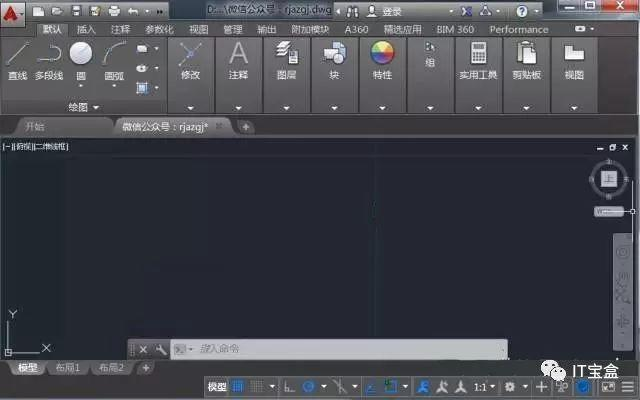Toggle object snap tracking in status bar

371,386
